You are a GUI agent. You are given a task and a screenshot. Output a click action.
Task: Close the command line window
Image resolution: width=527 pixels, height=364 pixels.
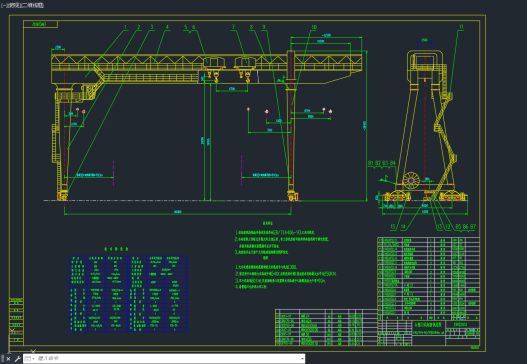click(x=8, y=359)
